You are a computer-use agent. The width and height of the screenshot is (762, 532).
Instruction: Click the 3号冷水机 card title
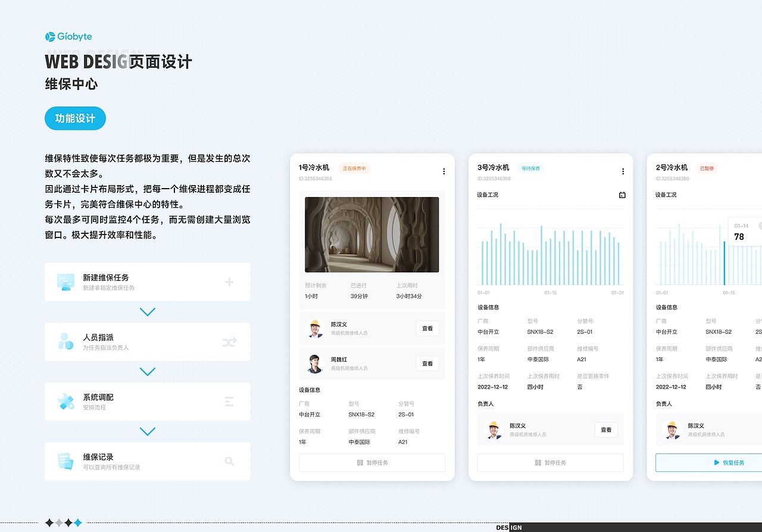(x=493, y=168)
